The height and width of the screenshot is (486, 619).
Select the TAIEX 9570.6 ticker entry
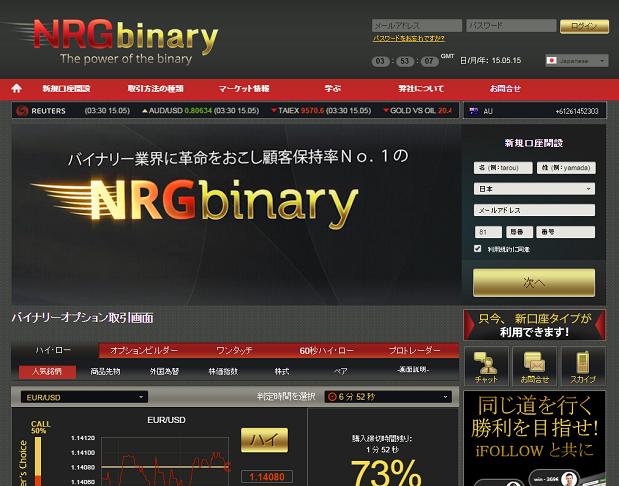click(321, 111)
